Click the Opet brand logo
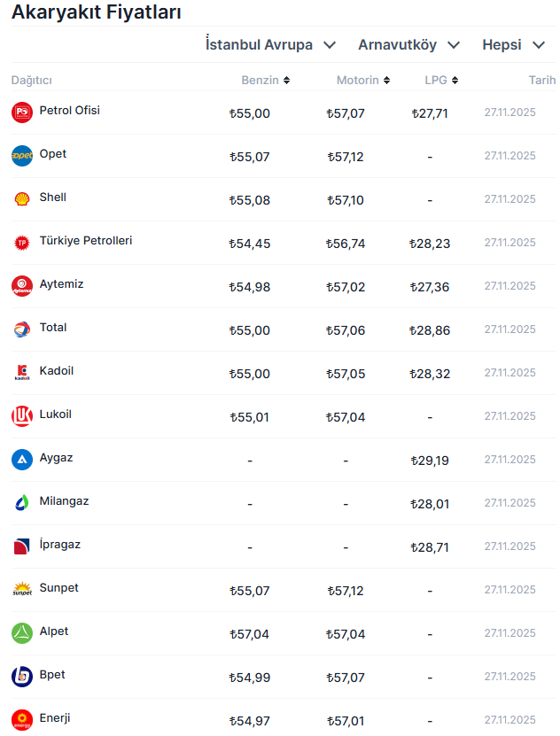 coord(22,156)
